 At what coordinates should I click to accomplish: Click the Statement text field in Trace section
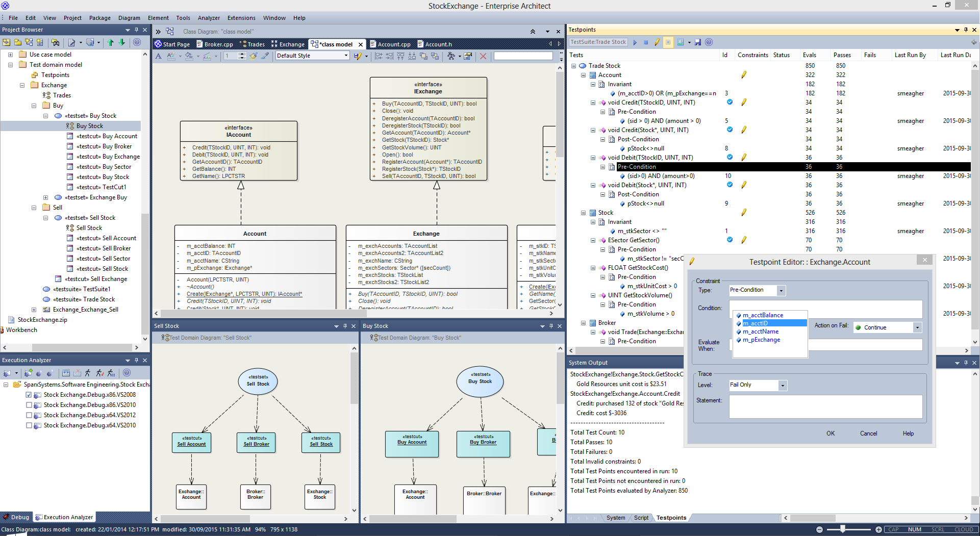click(825, 407)
